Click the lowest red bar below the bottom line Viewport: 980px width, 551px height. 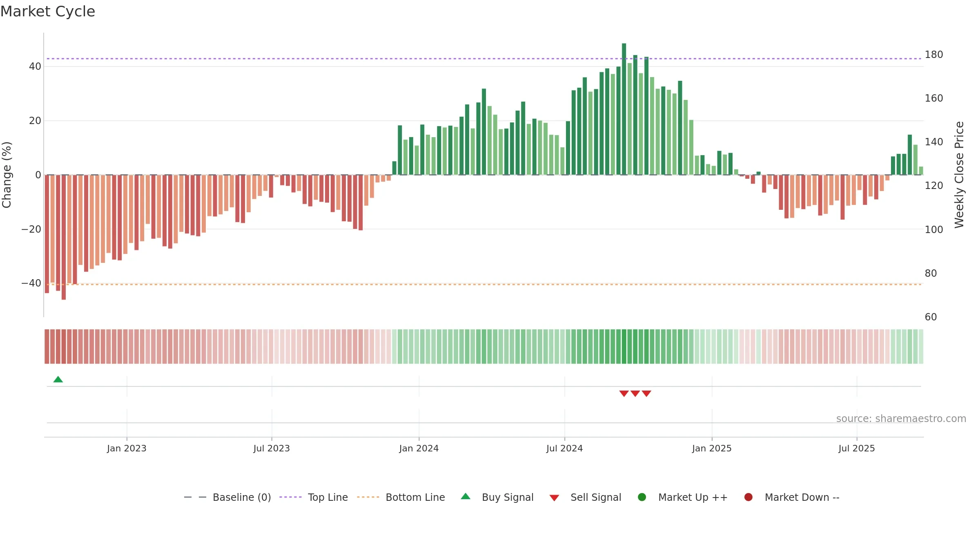click(x=64, y=238)
